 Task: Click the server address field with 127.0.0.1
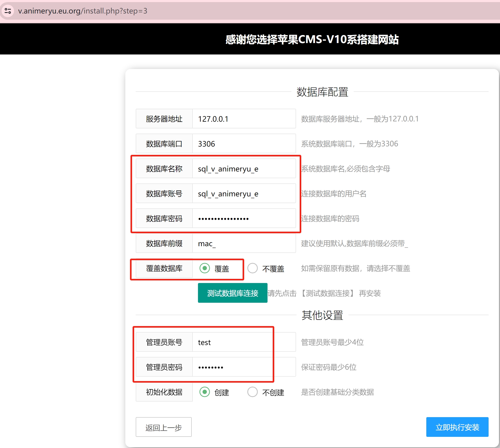click(x=244, y=119)
